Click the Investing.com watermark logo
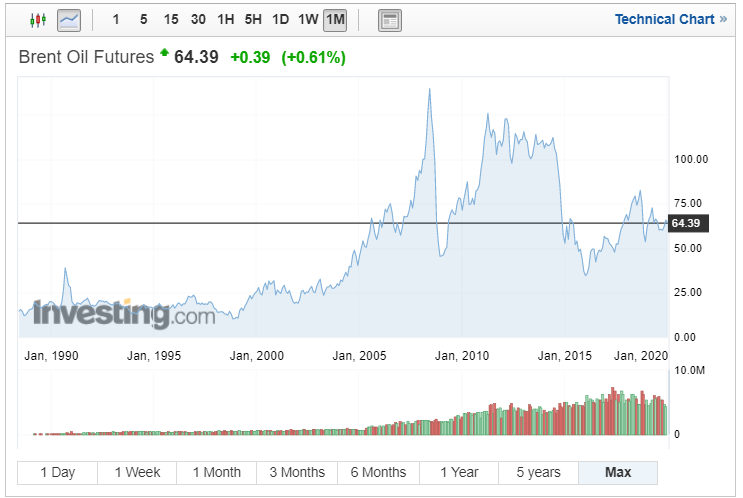This screenshot has width=743, height=498. 125,313
